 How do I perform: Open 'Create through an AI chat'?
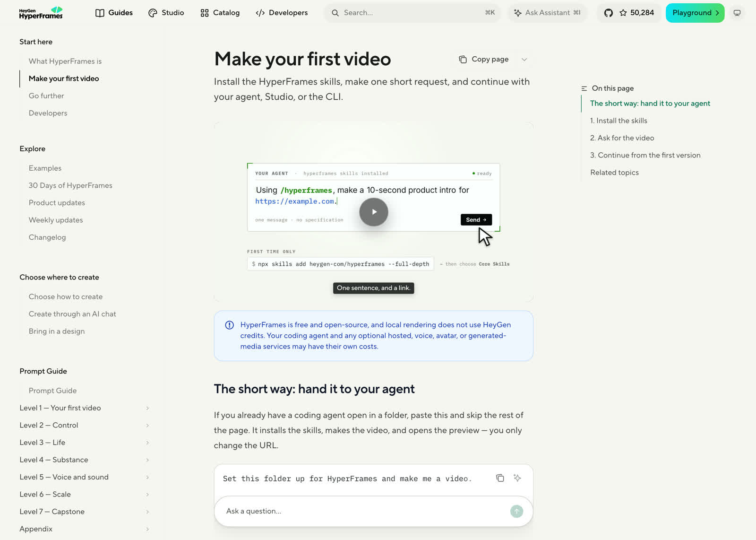(72, 314)
